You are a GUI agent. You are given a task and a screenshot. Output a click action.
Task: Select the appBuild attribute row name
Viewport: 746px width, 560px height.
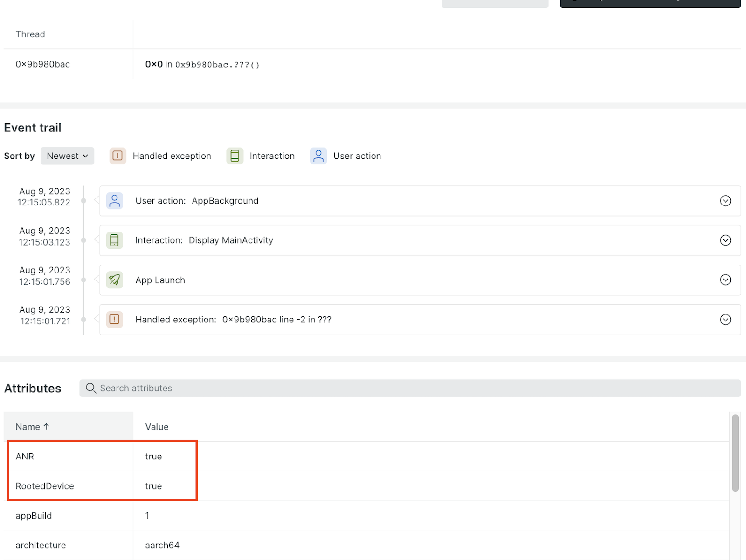point(34,516)
